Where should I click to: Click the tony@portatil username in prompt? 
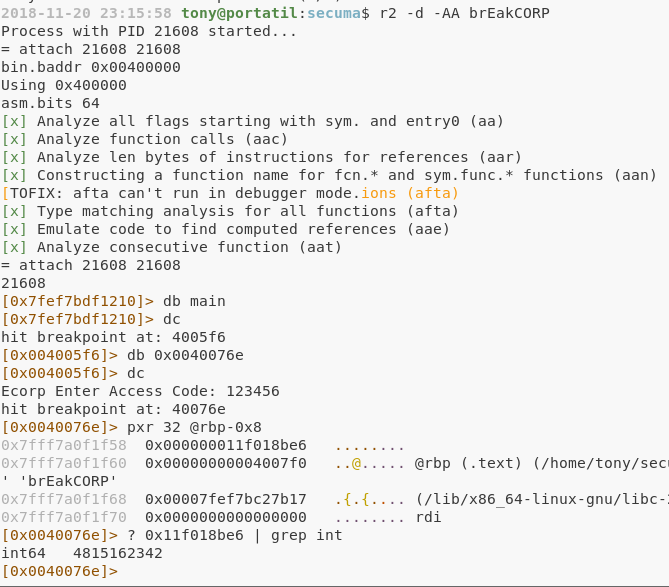[239, 13]
